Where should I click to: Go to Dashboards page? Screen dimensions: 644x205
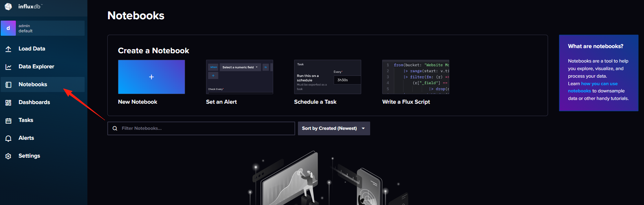point(43,102)
